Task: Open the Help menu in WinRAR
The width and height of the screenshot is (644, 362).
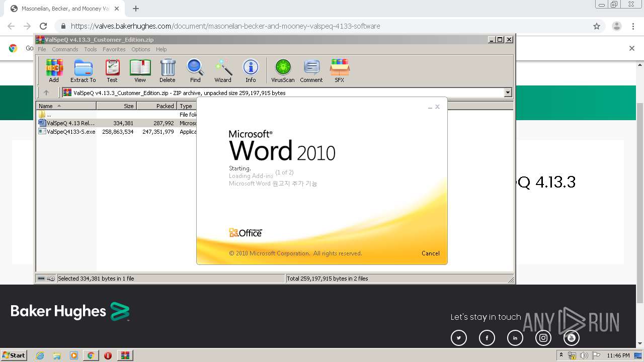Action: (161, 49)
